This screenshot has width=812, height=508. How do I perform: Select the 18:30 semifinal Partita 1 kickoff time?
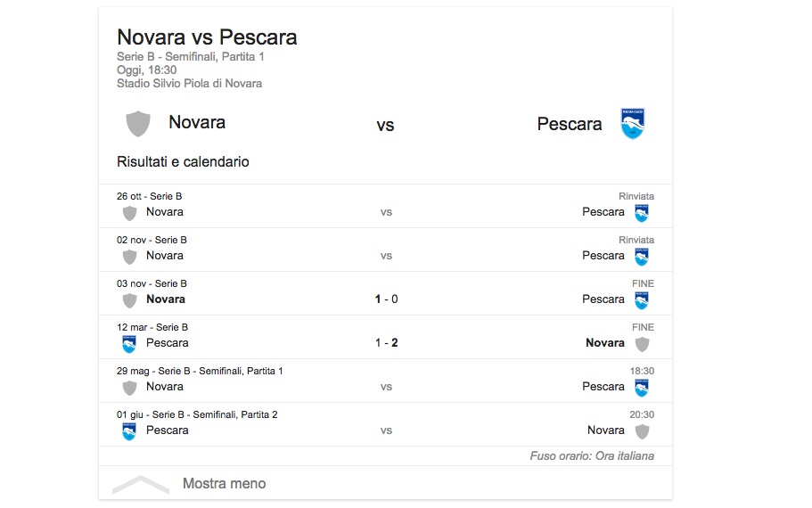click(642, 371)
